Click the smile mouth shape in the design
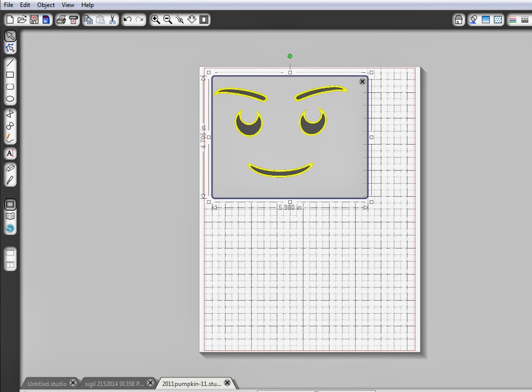Image resolution: width=532 pixels, height=392 pixels. point(280,171)
